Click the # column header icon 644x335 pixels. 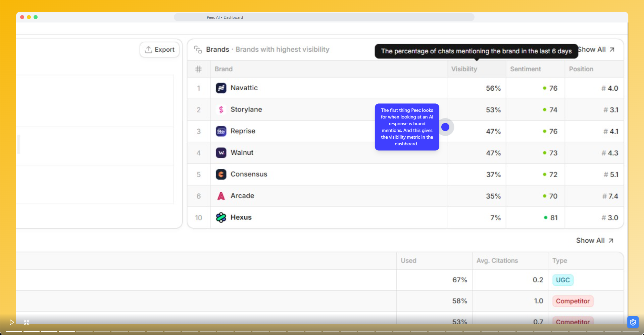(x=198, y=69)
